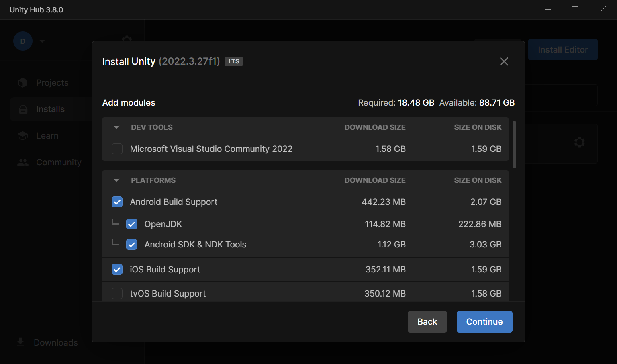Click the Community people icon
This screenshot has height=364, width=617.
pyautogui.click(x=23, y=162)
